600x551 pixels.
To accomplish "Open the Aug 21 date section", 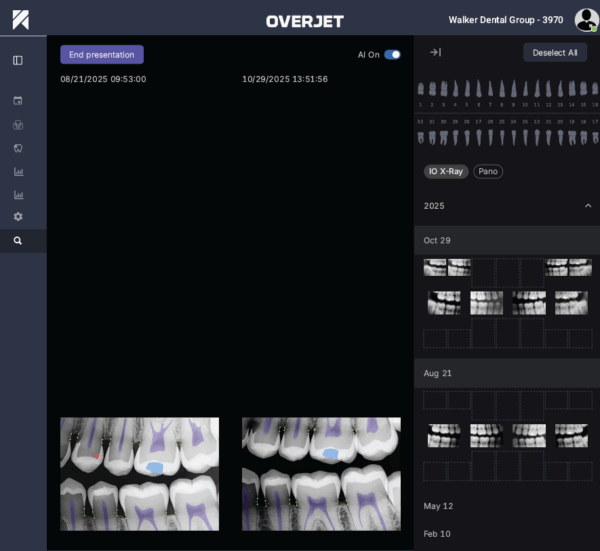I will 437,373.
